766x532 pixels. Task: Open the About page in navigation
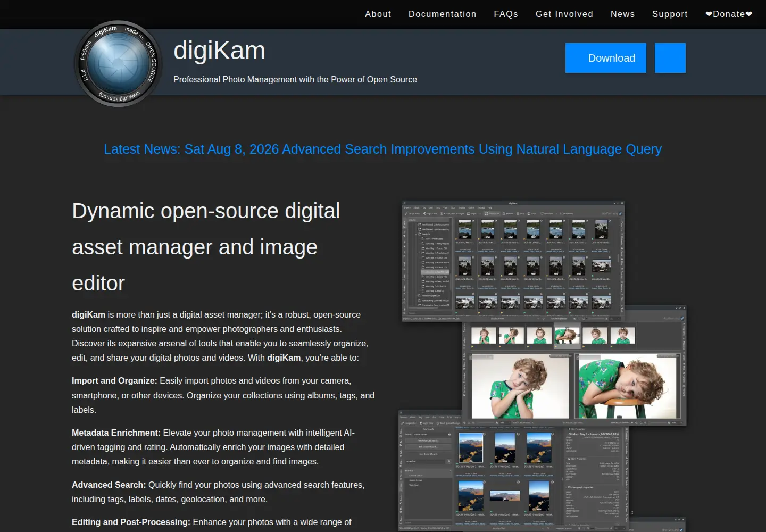click(x=378, y=14)
